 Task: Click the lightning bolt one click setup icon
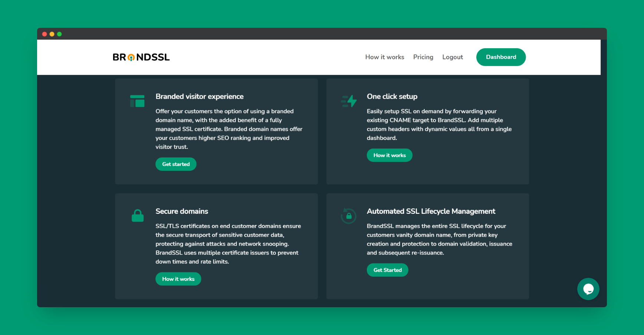348,101
